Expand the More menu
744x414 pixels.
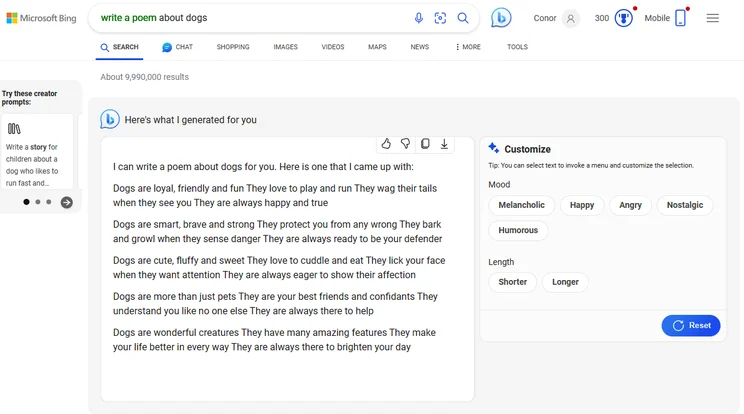468,47
